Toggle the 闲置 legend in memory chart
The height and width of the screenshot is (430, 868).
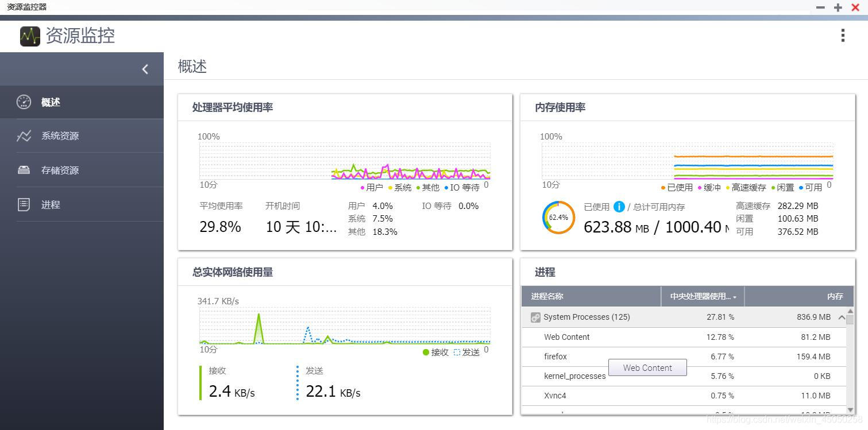click(x=782, y=187)
